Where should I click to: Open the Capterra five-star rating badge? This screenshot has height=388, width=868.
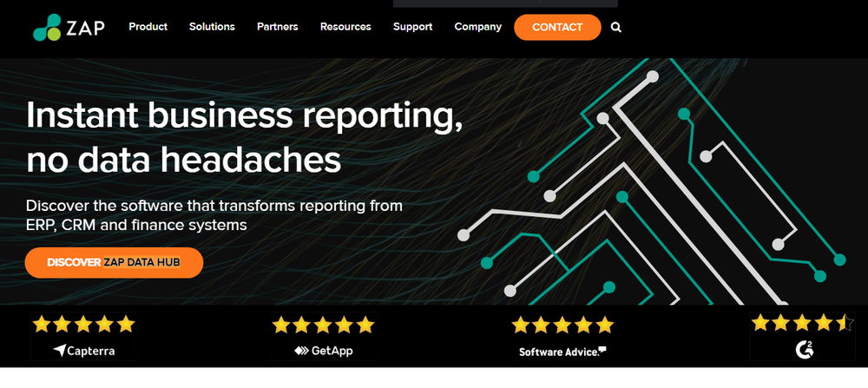pyautogui.click(x=84, y=336)
